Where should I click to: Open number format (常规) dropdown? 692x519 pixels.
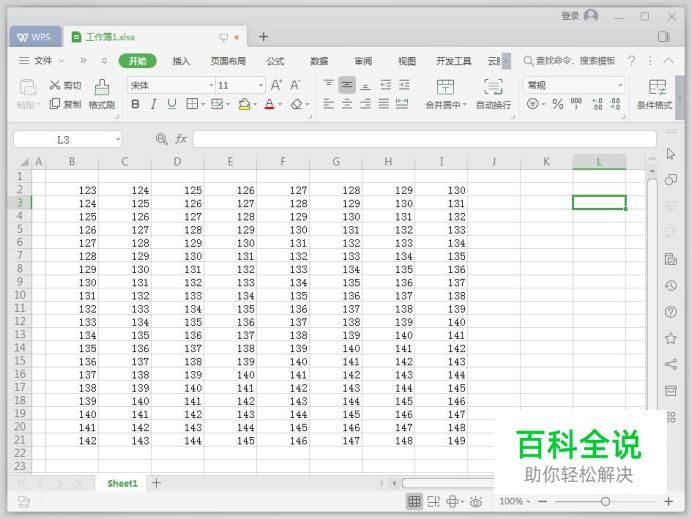[x=620, y=85]
